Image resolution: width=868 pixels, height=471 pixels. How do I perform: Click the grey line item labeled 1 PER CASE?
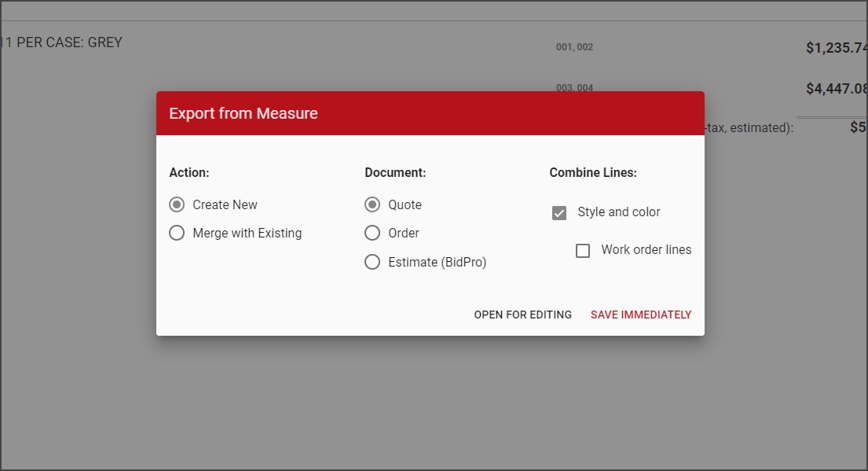point(61,42)
